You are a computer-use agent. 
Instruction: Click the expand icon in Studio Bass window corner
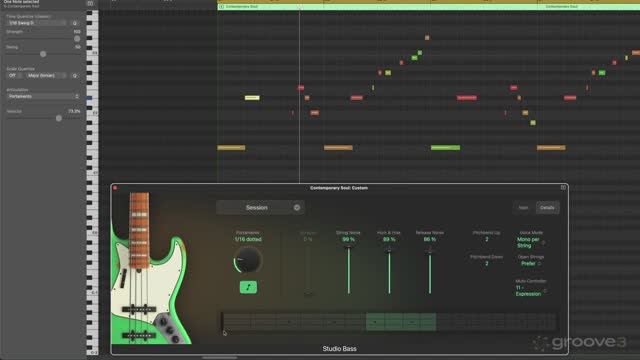(563, 187)
